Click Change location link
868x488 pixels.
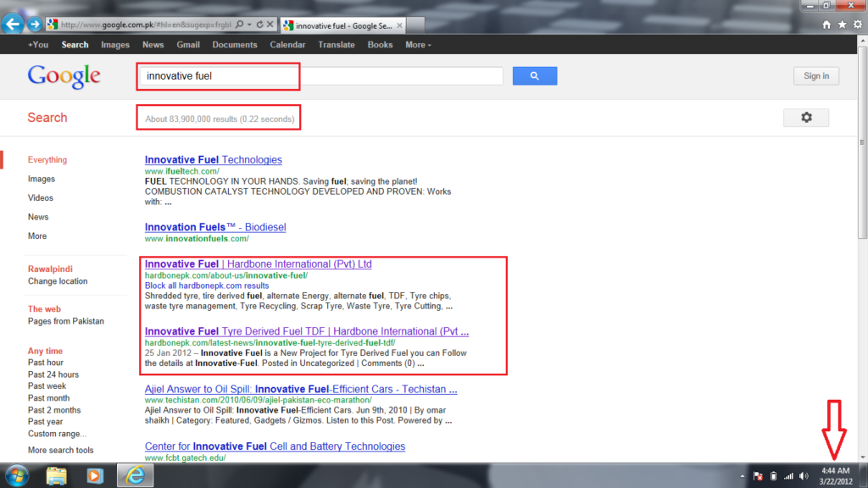tap(58, 281)
